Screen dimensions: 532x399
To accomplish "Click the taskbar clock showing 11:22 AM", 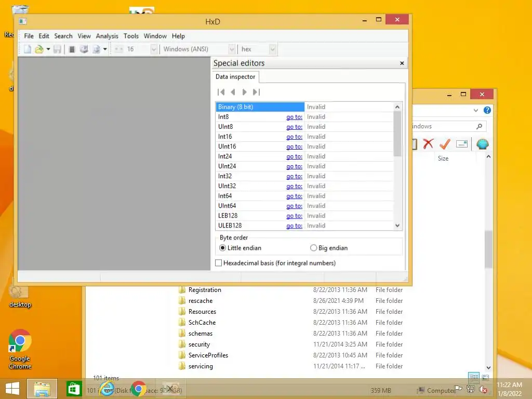I will tap(509, 389).
